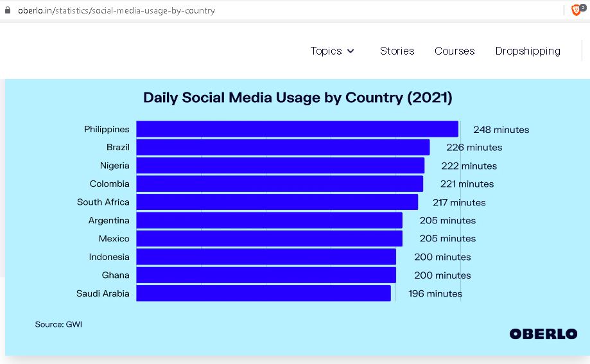Select the South Africa bar

click(277, 202)
